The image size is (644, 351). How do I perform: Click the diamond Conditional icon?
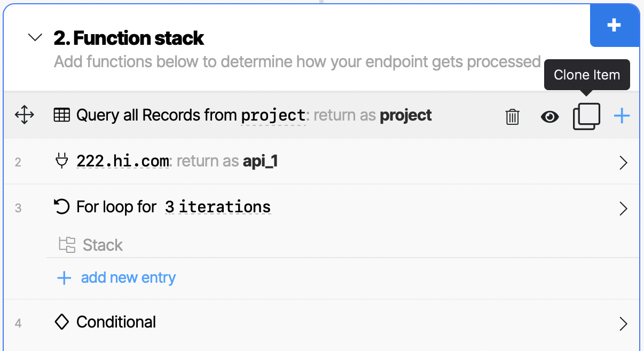click(x=62, y=322)
